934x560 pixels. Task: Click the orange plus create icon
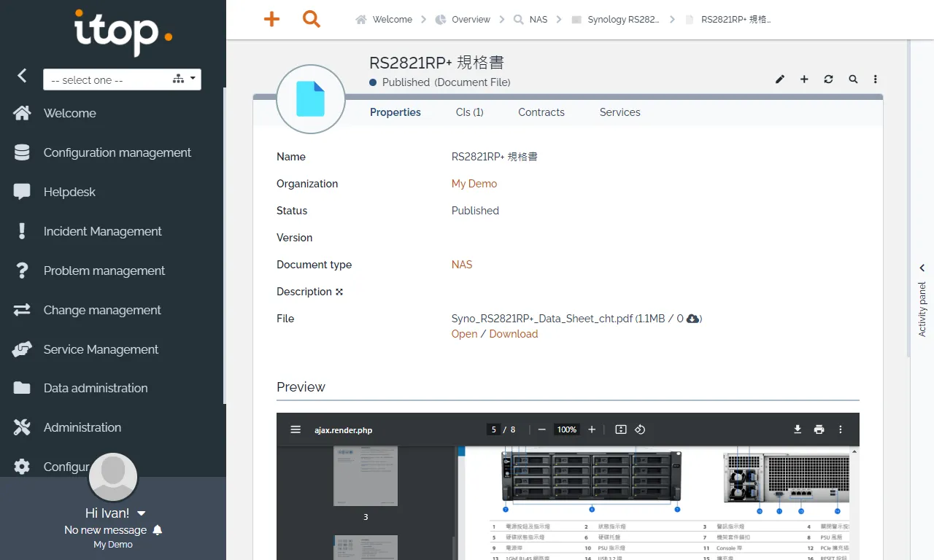pos(271,20)
